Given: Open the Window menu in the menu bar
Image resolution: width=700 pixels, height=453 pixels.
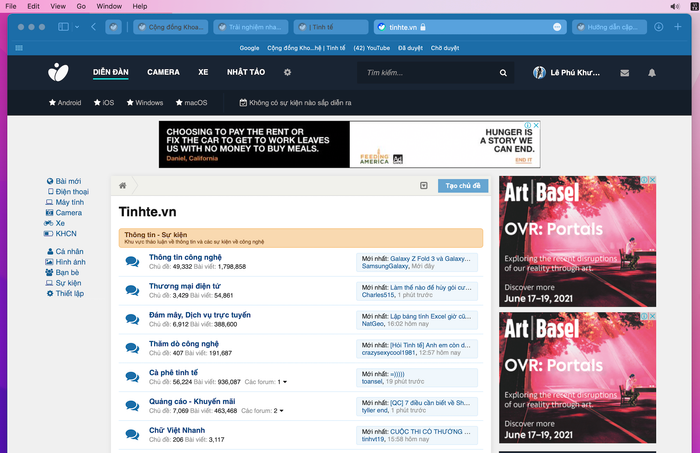Looking at the screenshot, I should click(x=110, y=6).
